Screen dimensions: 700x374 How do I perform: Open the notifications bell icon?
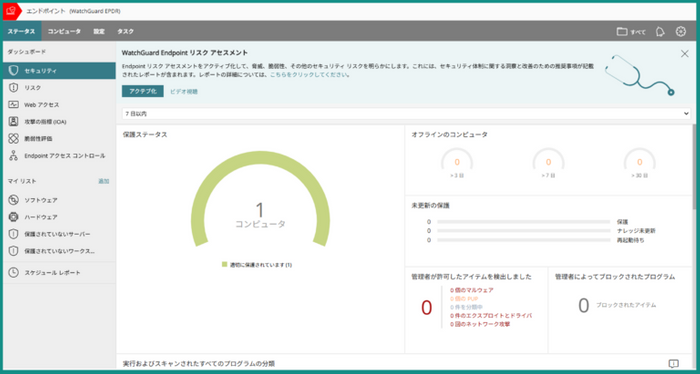pos(660,32)
